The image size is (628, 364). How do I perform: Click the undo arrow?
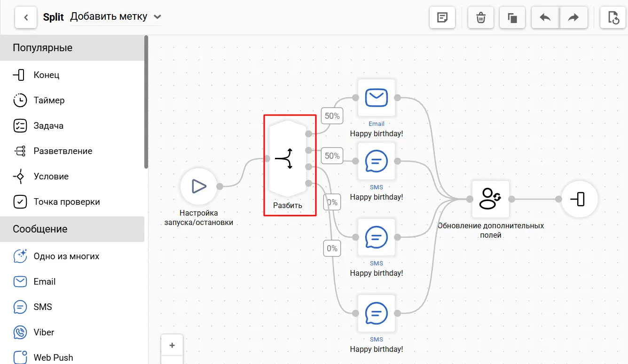(x=545, y=18)
